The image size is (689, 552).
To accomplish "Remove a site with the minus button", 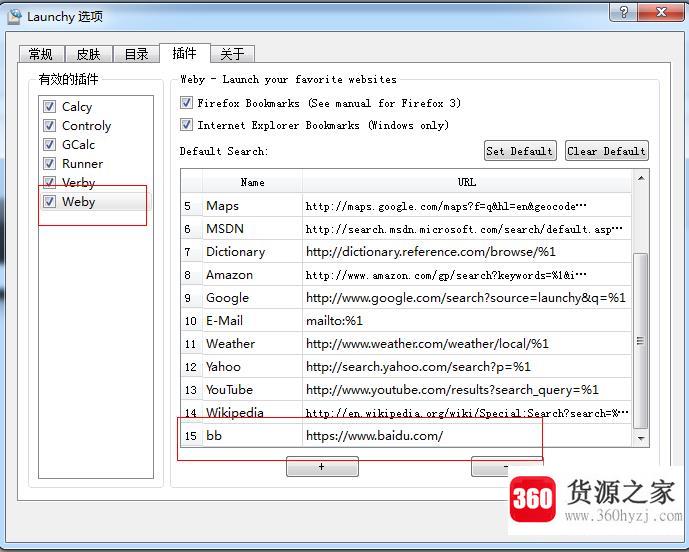I will click(506, 467).
